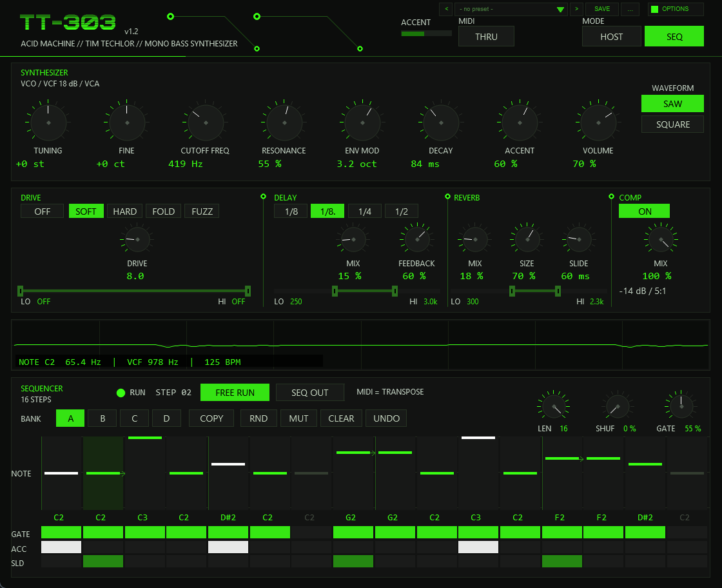
Task: Open the OPTIONS menu
Action: [x=676, y=9]
